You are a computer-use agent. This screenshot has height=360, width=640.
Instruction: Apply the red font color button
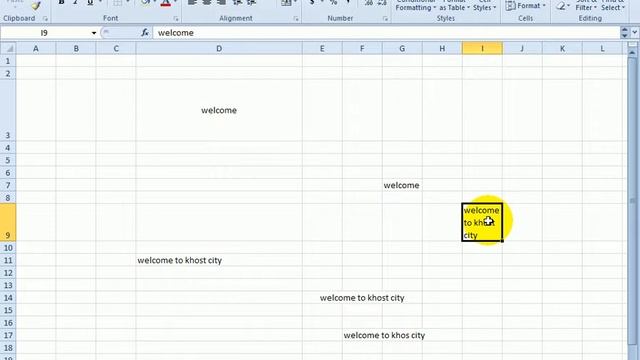click(x=165, y=3)
